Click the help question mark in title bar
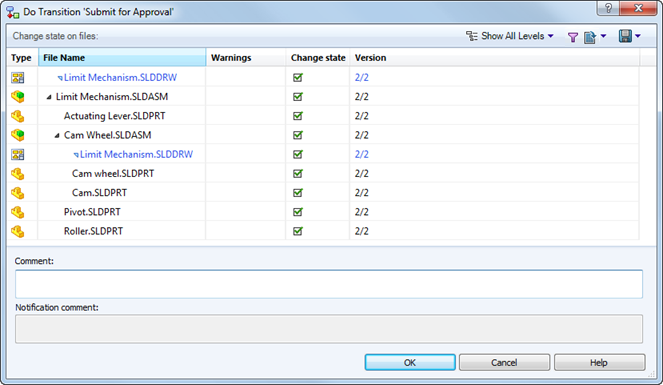This screenshot has width=663, height=385. pos(608,8)
